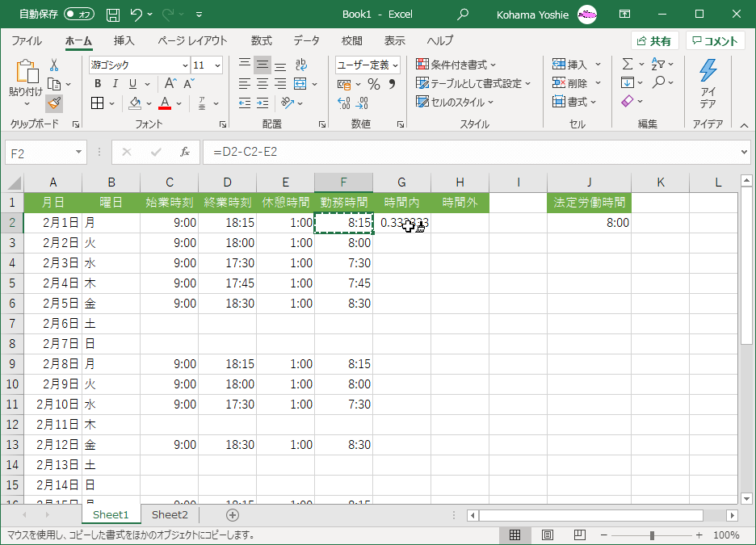Add a new sheet with plus button
The height and width of the screenshot is (545, 756).
tap(233, 515)
